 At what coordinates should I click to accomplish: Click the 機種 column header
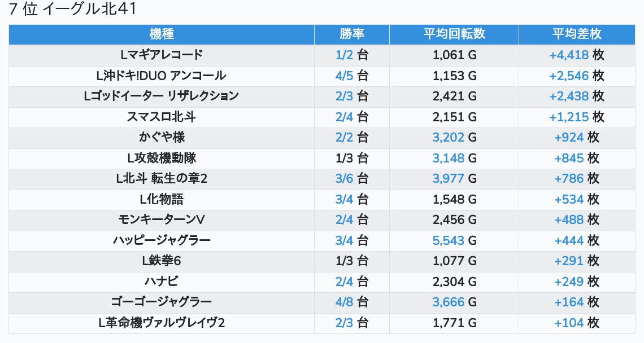click(162, 34)
